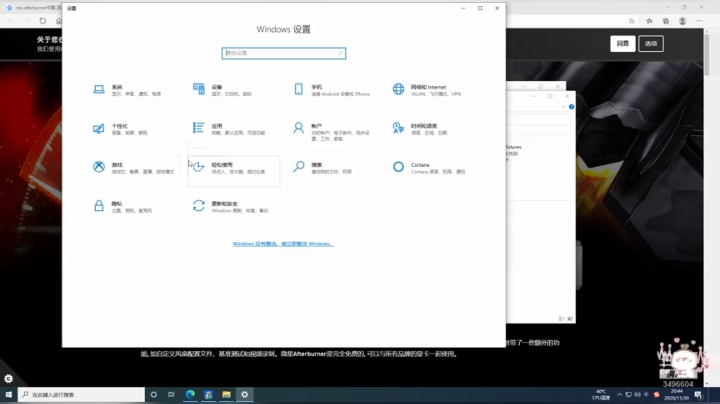Open the 手机 (Phone) settings category
Image resolution: width=720 pixels, height=404 pixels.
point(333,90)
